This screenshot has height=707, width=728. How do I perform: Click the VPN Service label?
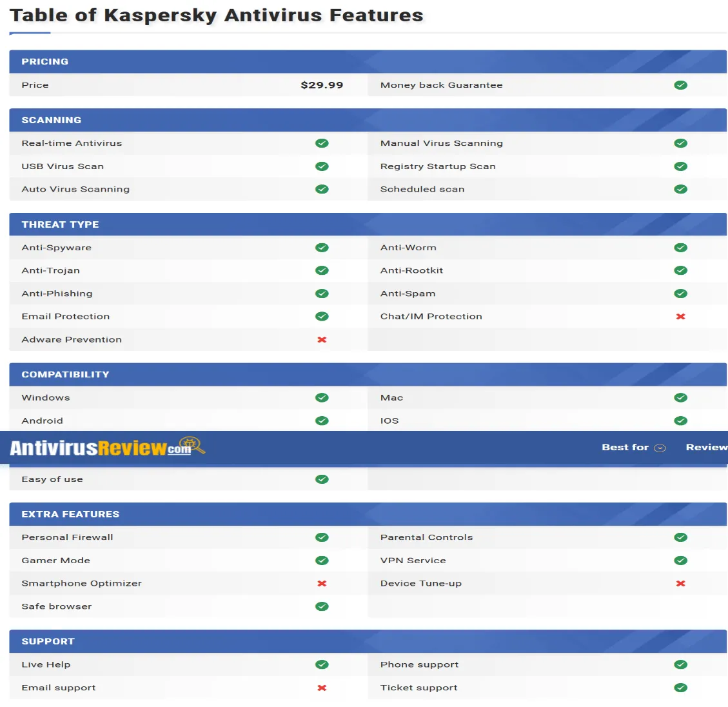413,561
